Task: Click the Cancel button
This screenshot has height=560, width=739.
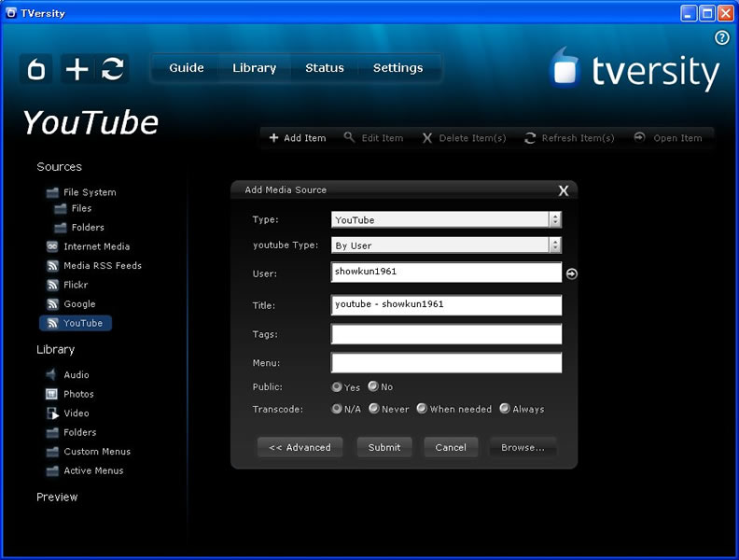Action: click(x=451, y=447)
